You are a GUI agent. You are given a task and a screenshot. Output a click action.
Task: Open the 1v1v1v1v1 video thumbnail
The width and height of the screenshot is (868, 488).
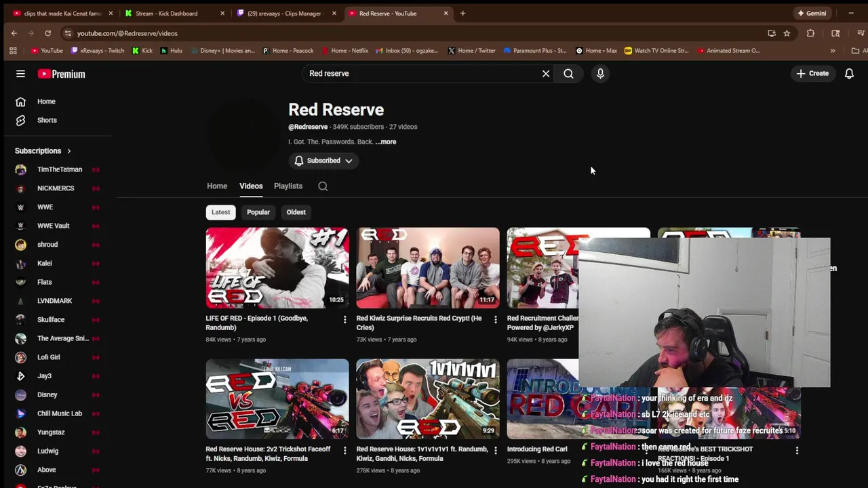428,399
